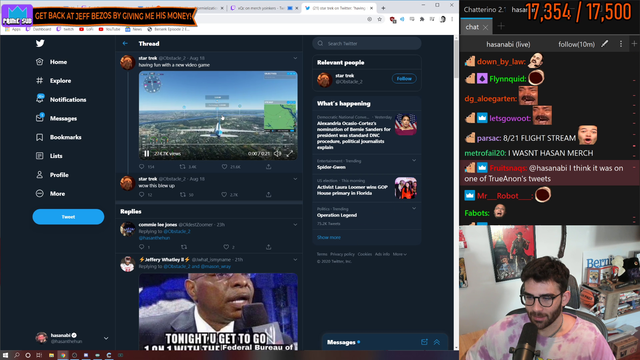This screenshot has height=360, width=640.
Task: Open options for 'wow this blew up' tweet
Action: 295,179
